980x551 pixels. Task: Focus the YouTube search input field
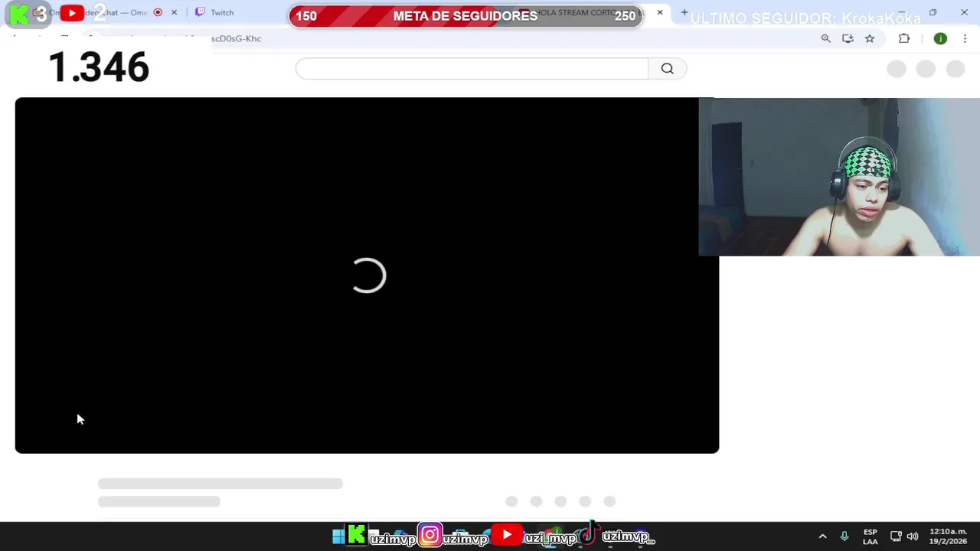click(472, 69)
